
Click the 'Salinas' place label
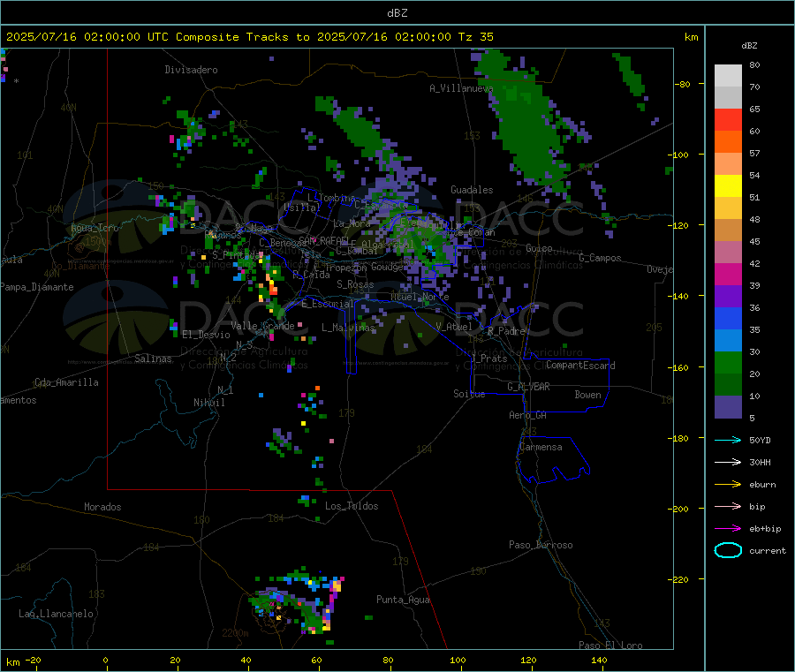pyautogui.click(x=153, y=359)
